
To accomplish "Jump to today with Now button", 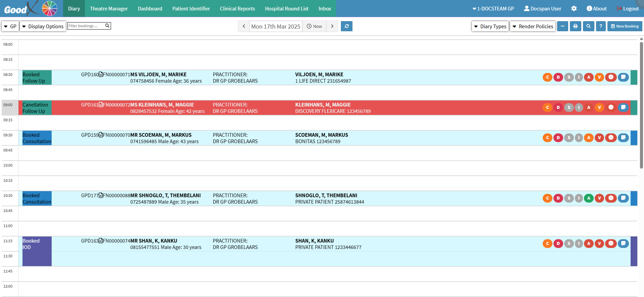I will pyautogui.click(x=314, y=26).
